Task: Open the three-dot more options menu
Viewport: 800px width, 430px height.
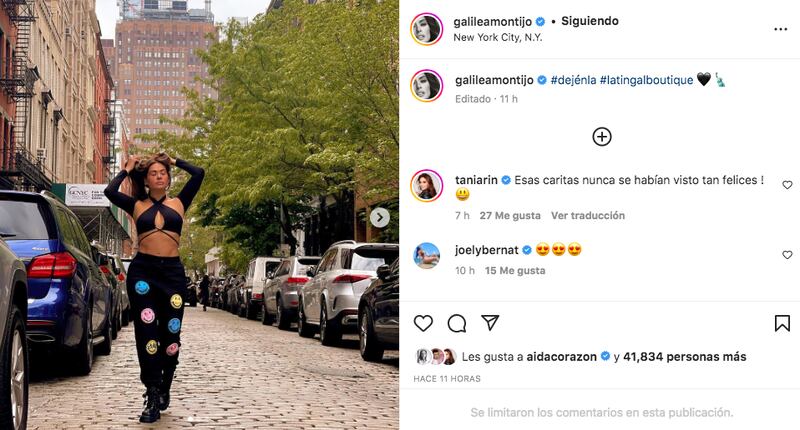Action: pos(781,29)
